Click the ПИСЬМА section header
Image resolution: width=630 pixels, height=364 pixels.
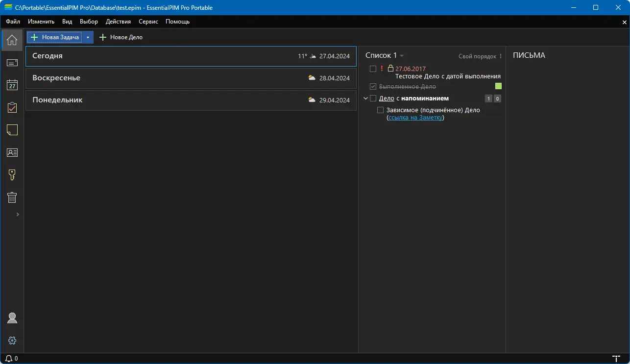point(529,55)
